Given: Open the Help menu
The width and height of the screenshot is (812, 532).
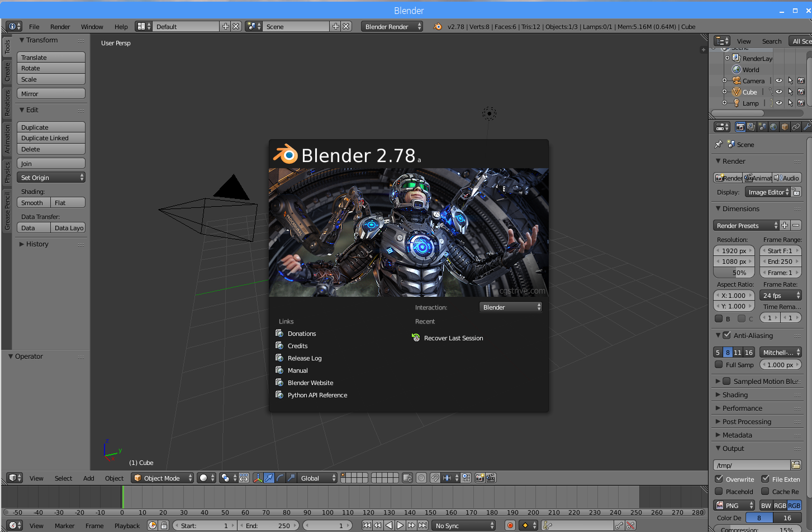Looking at the screenshot, I should 121,26.
